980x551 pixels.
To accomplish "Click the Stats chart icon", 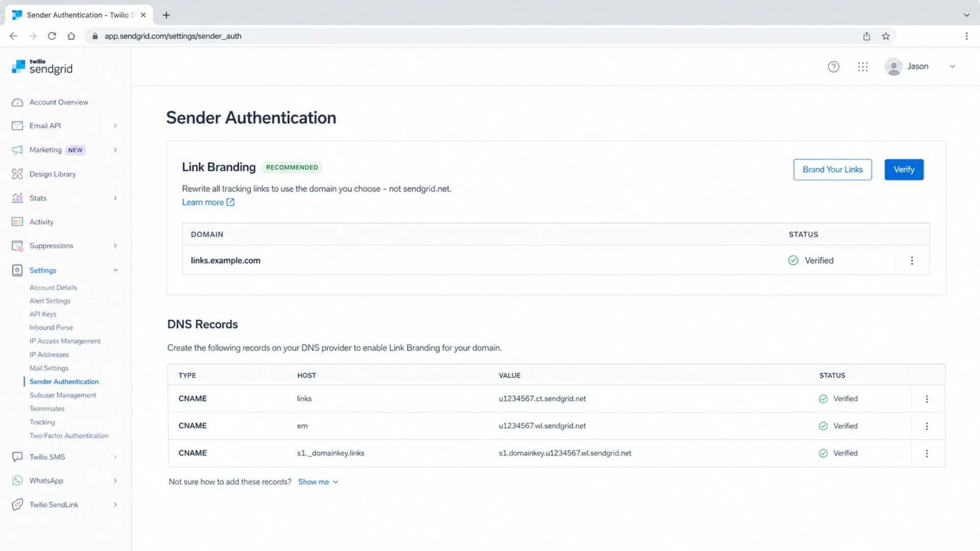I will tap(17, 198).
